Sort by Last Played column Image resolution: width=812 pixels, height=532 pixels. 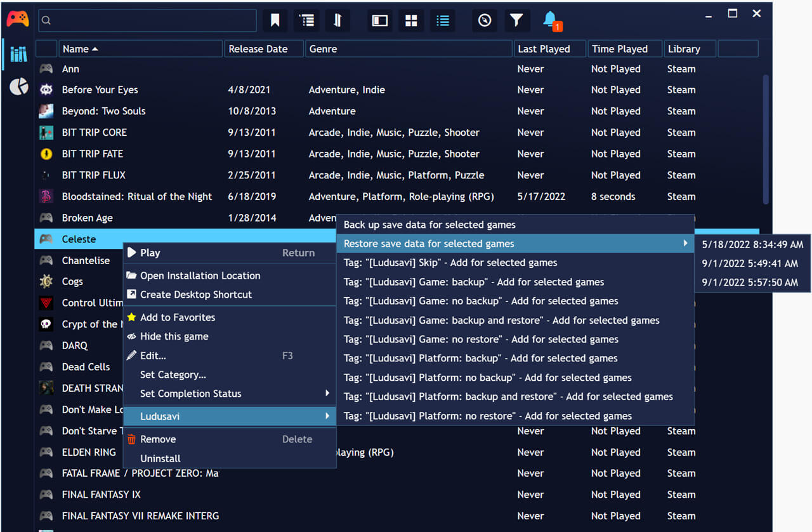pos(549,48)
